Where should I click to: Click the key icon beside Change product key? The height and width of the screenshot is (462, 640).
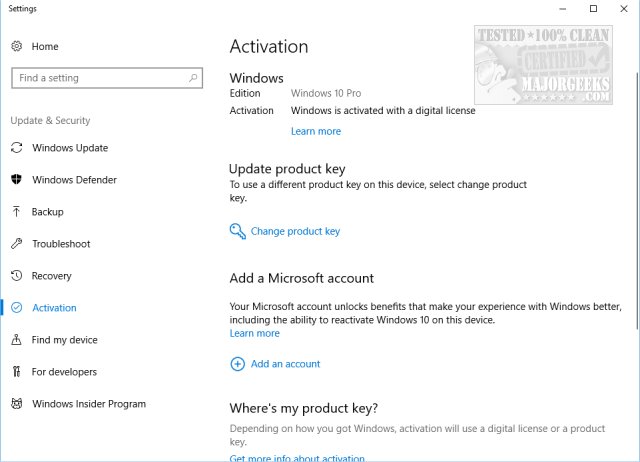pos(237,231)
